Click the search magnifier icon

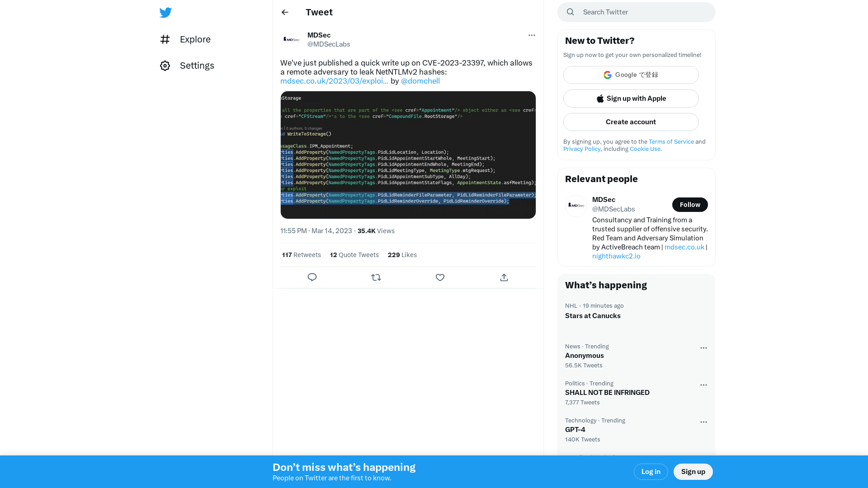pos(571,12)
